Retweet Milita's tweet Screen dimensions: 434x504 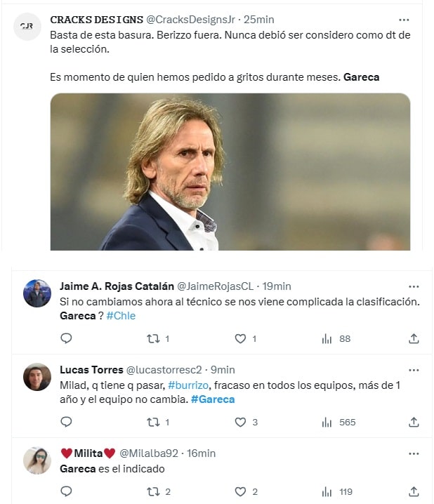coord(153,491)
